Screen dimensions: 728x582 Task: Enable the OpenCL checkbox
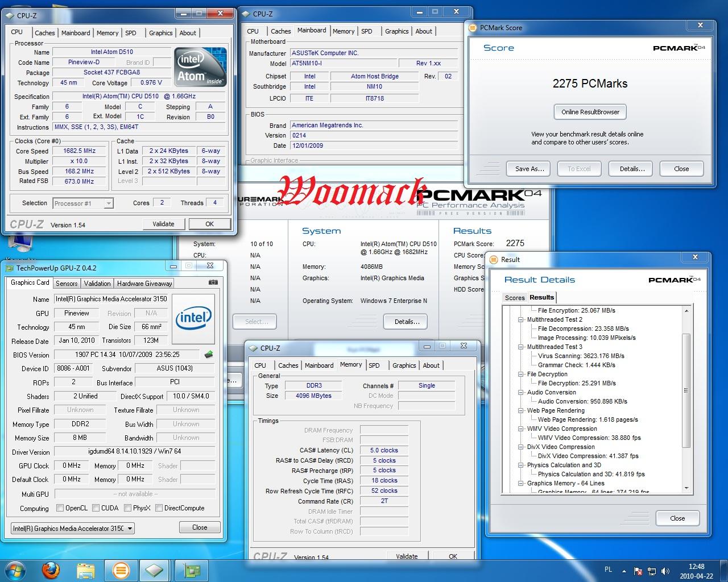(x=60, y=508)
